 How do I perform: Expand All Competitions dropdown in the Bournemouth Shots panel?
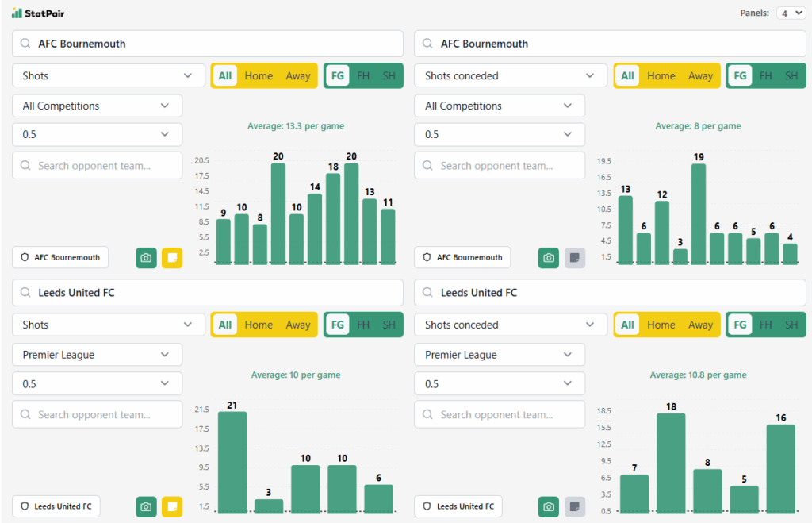click(x=97, y=106)
